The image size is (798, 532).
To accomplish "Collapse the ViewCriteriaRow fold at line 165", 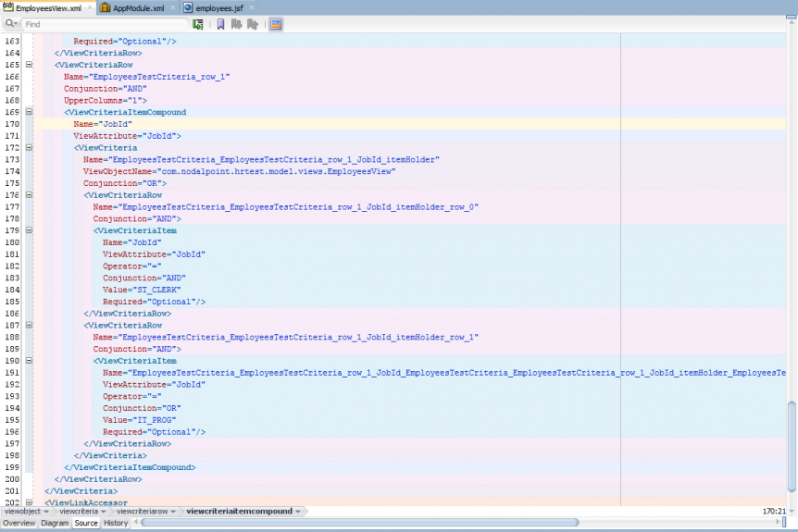I will tap(29, 65).
